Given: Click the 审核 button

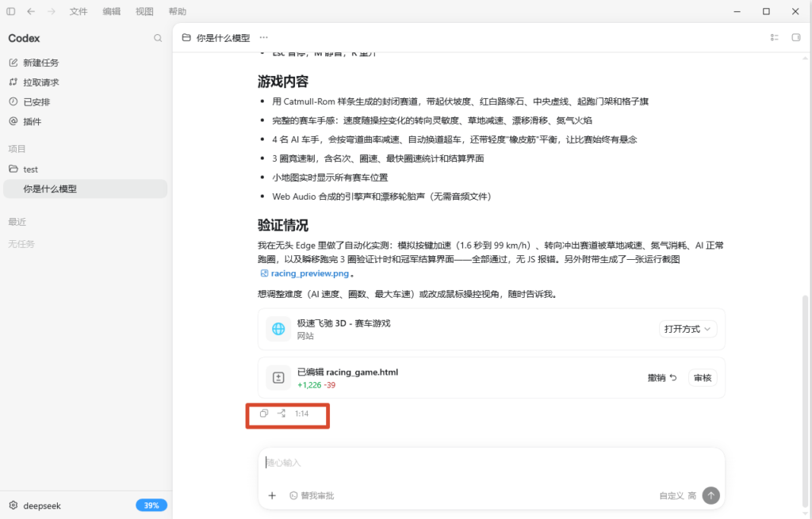Looking at the screenshot, I should click(703, 378).
